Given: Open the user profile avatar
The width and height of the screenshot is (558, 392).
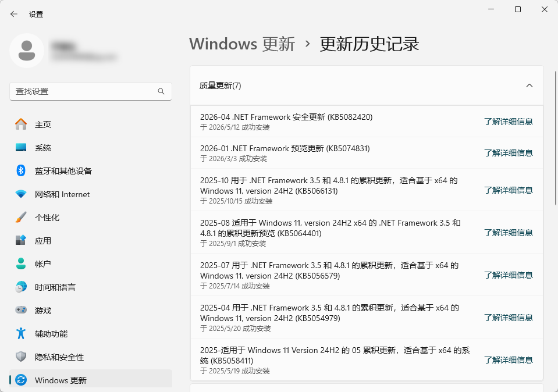Looking at the screenshot, I should 27,51.
